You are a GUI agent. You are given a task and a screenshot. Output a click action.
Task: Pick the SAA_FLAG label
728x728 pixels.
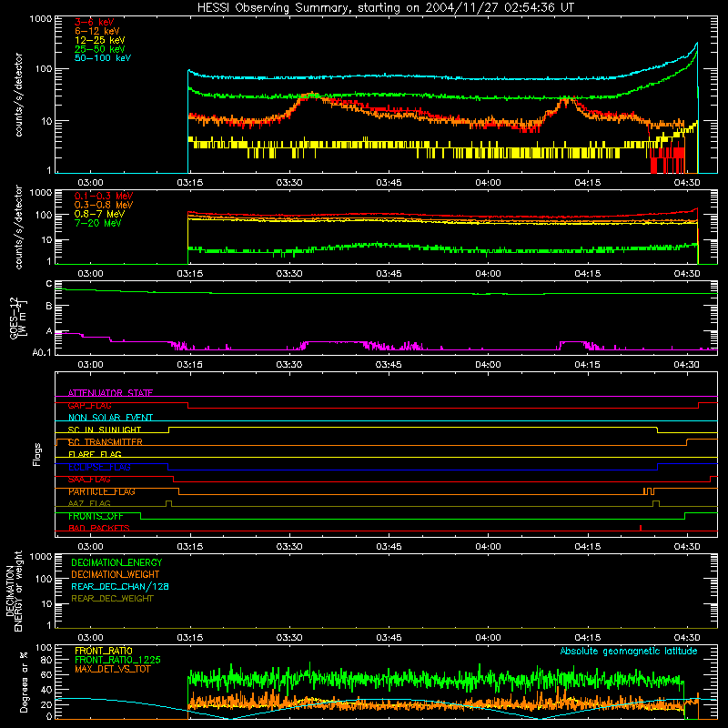pos(89,480)
